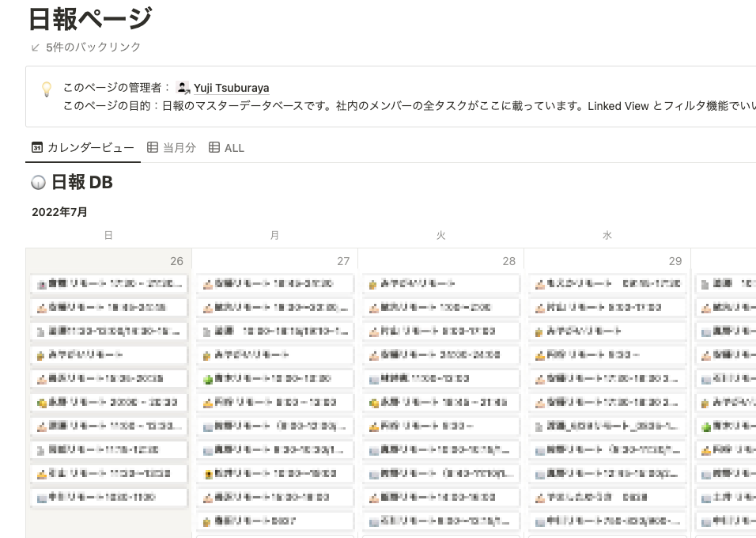Select the date number 28 cell

[x=509, y=261]
